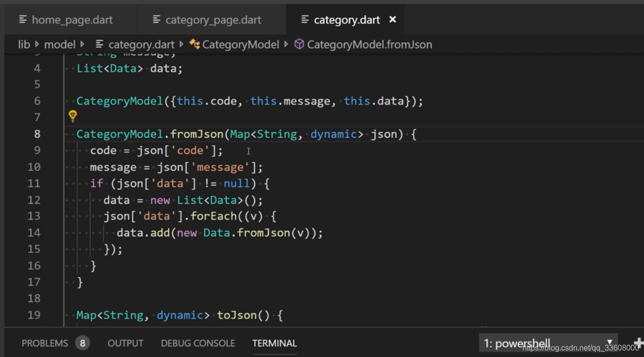The height and width of the screenshot is (357, 644).
Task: Click 'data.add(new Data.fromJson(v));' line 14
Action: [x=220, y=233]
